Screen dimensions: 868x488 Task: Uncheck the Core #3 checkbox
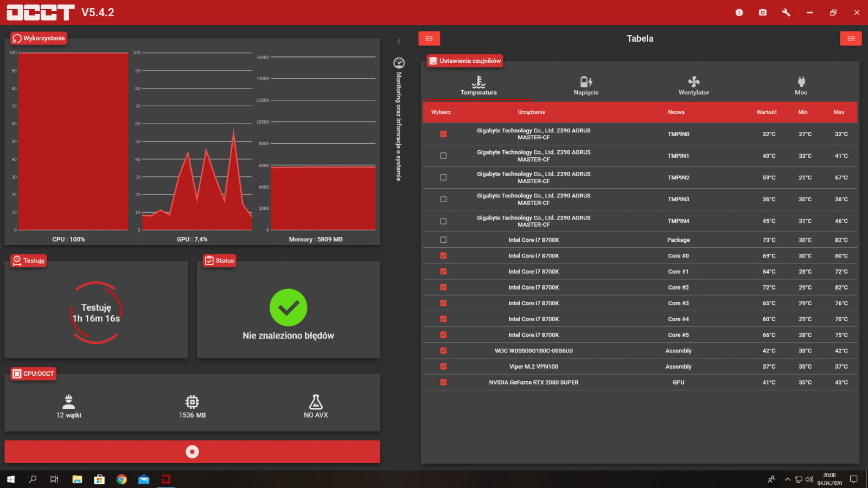click(x=443, y=303)
